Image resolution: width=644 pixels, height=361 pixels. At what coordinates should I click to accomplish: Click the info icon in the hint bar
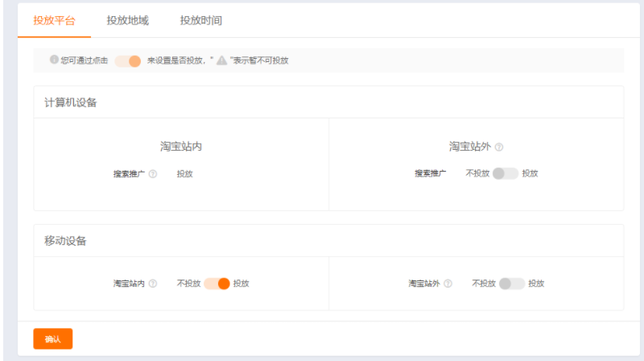click(x=54, y=60)
